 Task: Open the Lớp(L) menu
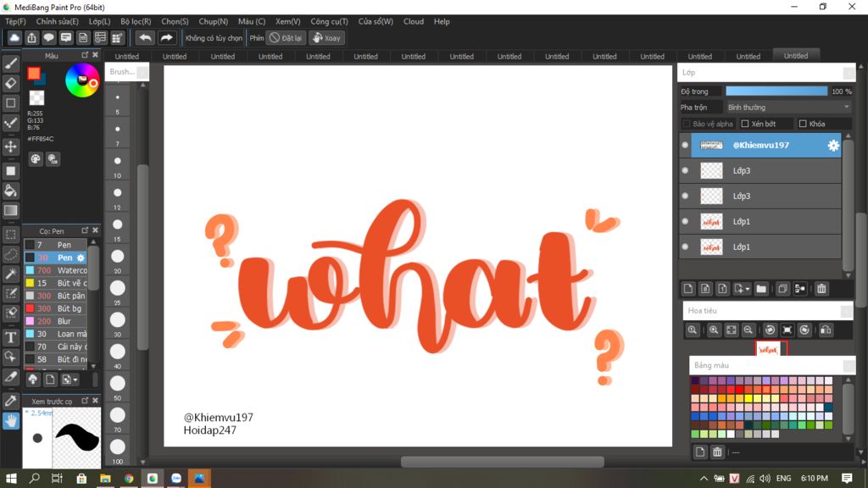[x=100, y=21]
